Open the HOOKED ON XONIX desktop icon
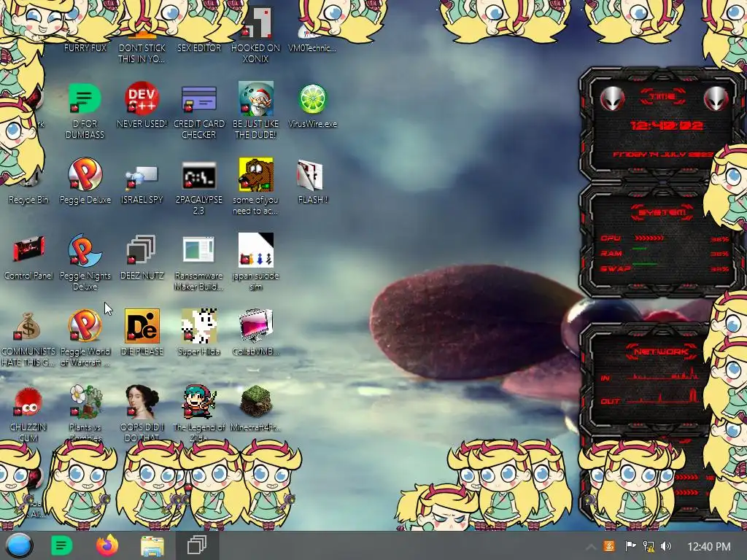The height and width of the screenshot is (560, 747). [x=256, y=23]
